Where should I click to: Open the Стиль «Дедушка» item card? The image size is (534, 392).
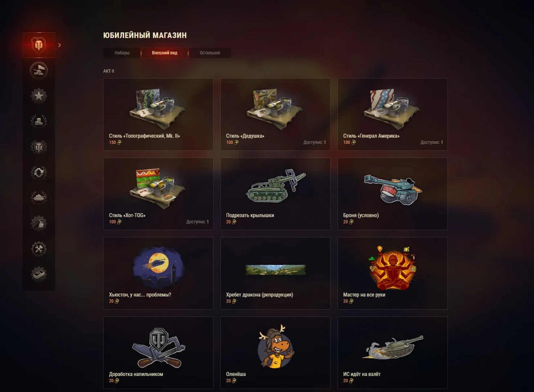tap(275, 114)
